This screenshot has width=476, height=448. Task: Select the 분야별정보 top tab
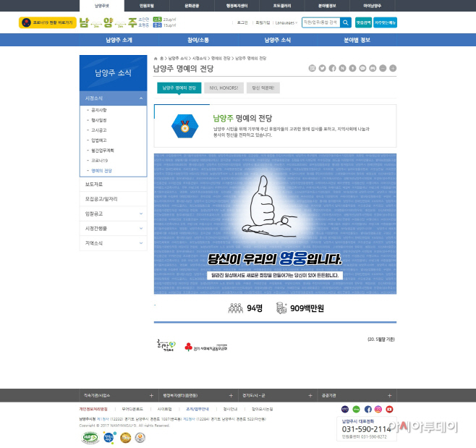coord(327,6)
